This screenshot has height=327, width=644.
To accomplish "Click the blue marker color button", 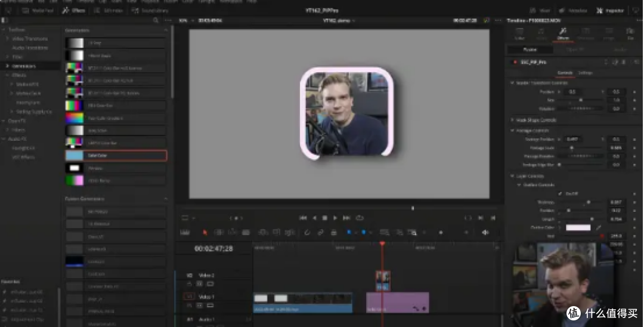I will tap(364, 233).
